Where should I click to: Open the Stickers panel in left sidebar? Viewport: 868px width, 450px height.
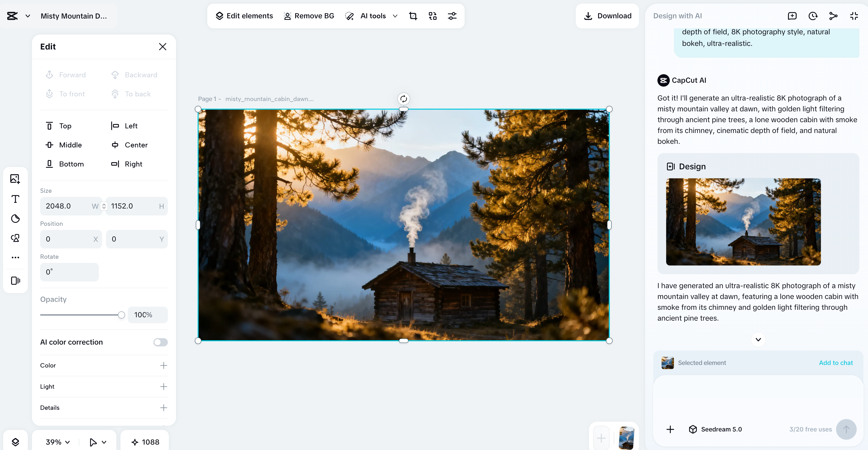coord(15,219)
